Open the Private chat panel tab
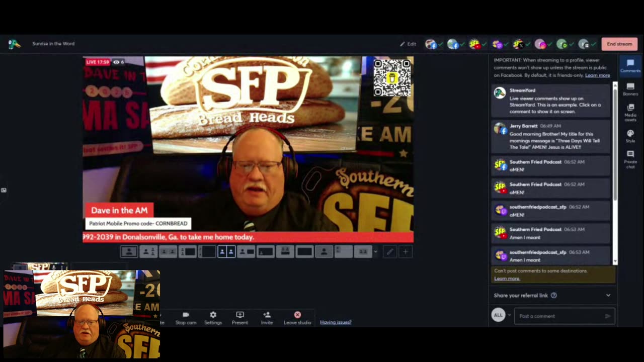This screenshot has width=644, height=362. tap(630, 160)
